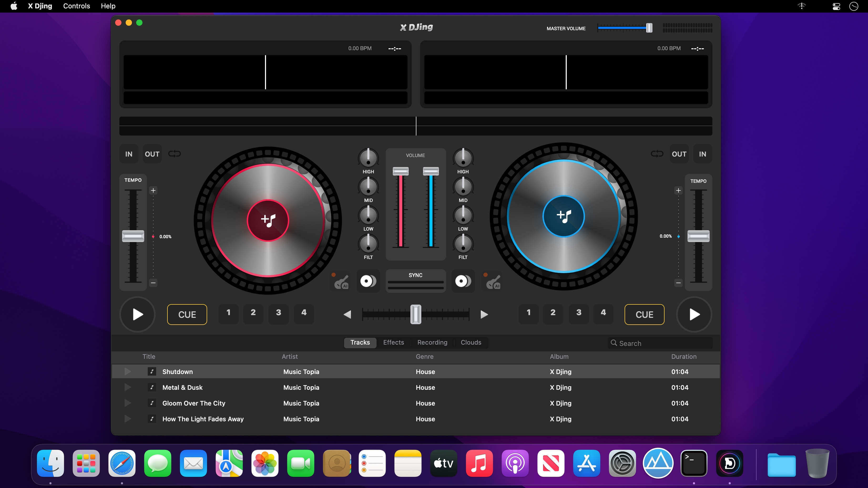
Task: Preview How The Light Fades Away arrow
Action: coord(127,419)
